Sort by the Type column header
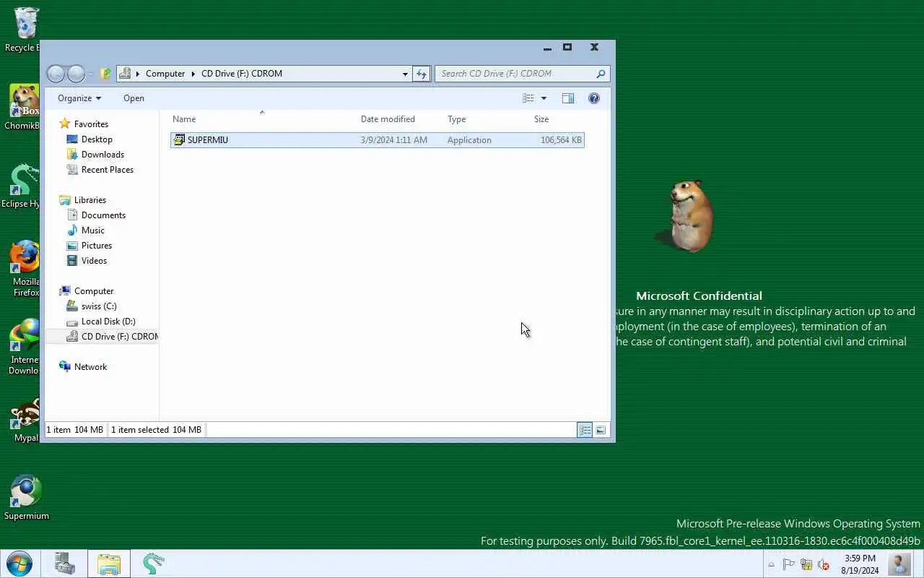The image size is (924, 578). tap(456, 119)
